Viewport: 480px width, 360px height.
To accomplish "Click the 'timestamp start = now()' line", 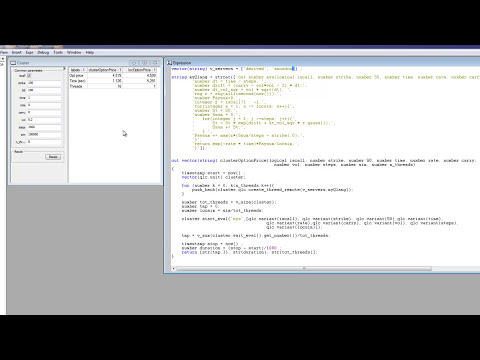I will coord(214,173).
